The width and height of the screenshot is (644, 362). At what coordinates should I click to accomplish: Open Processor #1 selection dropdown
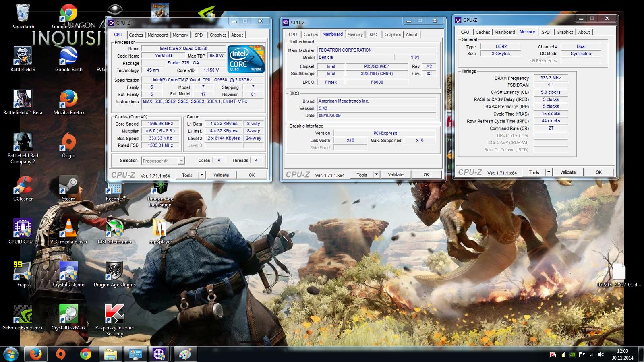click(163, 161)
